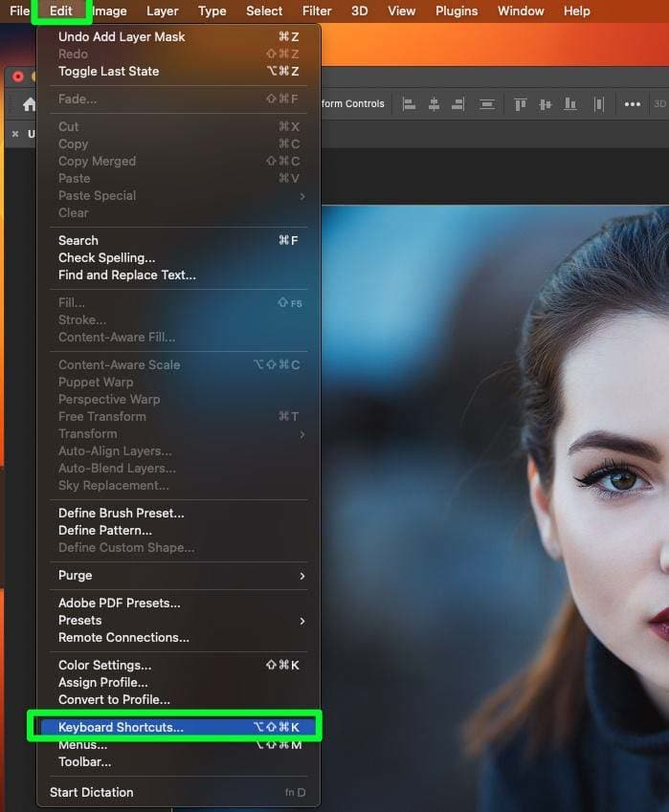Viewport: 669px width, 812px height.
Task: Open the Layer menu
Action: tap(162, 11)
